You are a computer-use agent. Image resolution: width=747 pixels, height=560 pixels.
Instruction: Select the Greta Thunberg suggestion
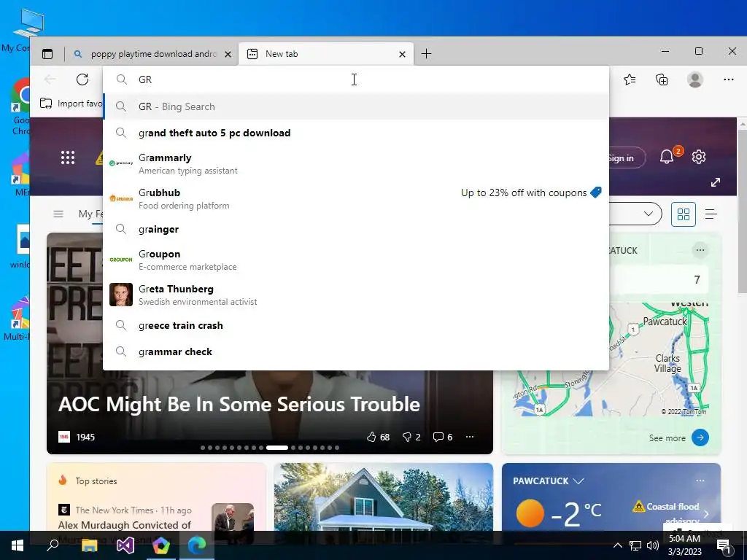point(355,295)
